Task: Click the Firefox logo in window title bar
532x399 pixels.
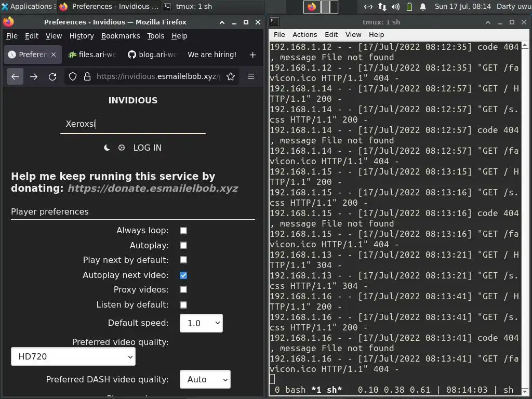Action: [x=8, y=22]
